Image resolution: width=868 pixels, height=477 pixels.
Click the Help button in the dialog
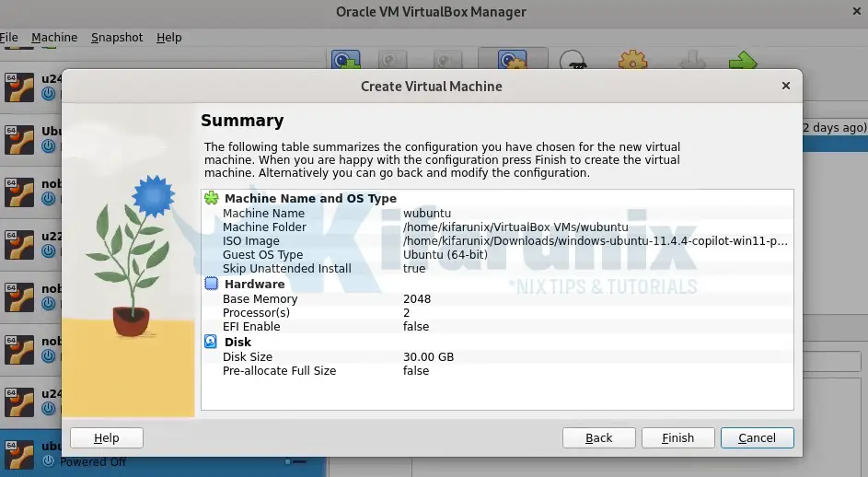(x=107, y=437)
